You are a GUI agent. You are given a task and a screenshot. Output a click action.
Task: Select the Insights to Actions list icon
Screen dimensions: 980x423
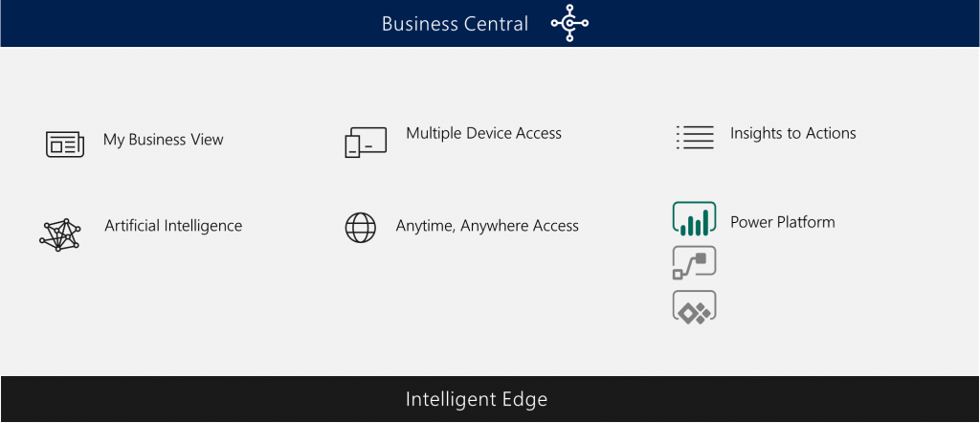(695, 137)
